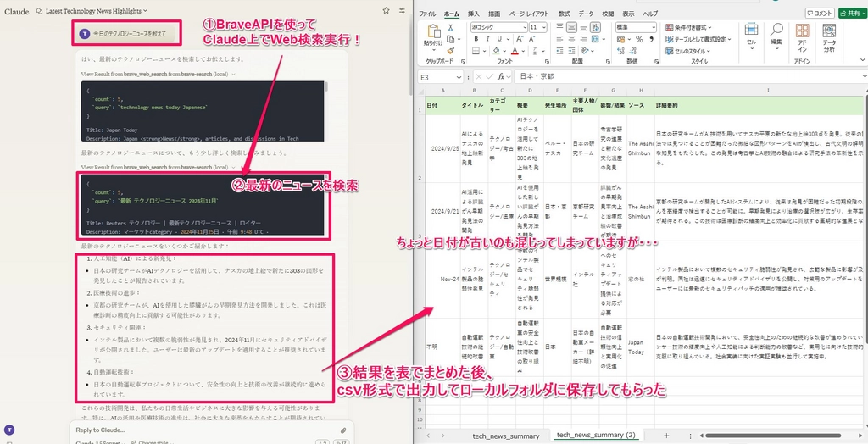Click the Percent Style icon
868x444 pixels.
click(639, 39)
